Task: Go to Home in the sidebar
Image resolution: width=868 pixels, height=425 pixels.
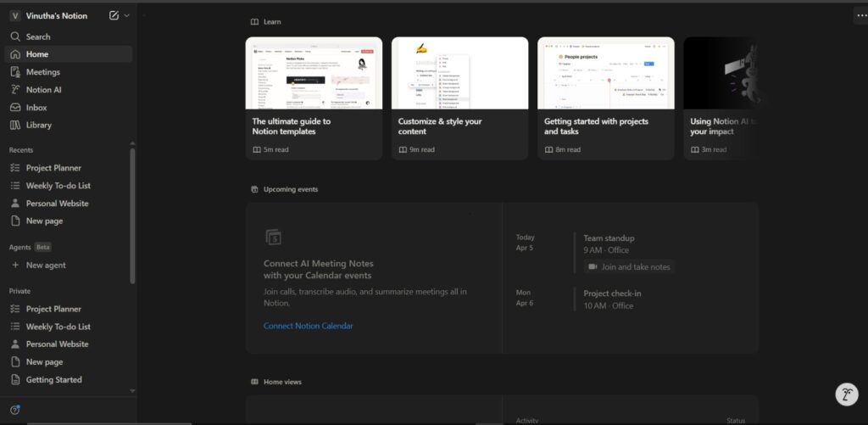Action: [36, 54]
